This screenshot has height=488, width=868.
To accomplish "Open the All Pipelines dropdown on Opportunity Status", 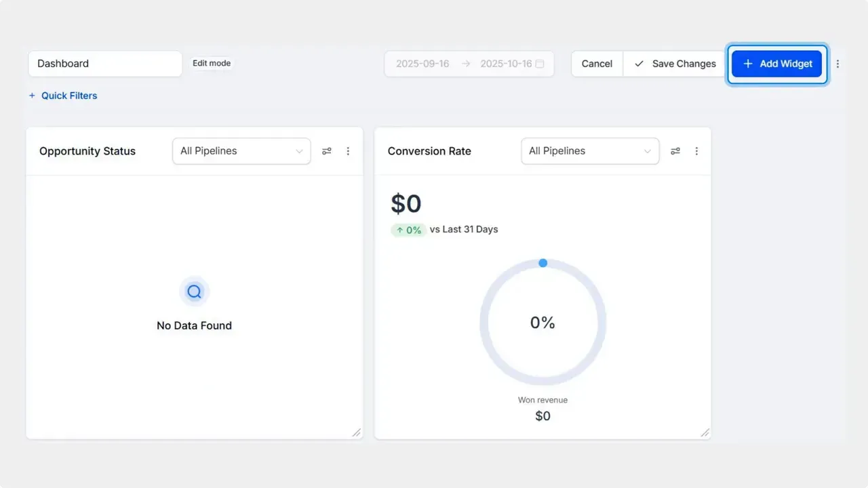I will pyautogui.click(x=241, y=150).
